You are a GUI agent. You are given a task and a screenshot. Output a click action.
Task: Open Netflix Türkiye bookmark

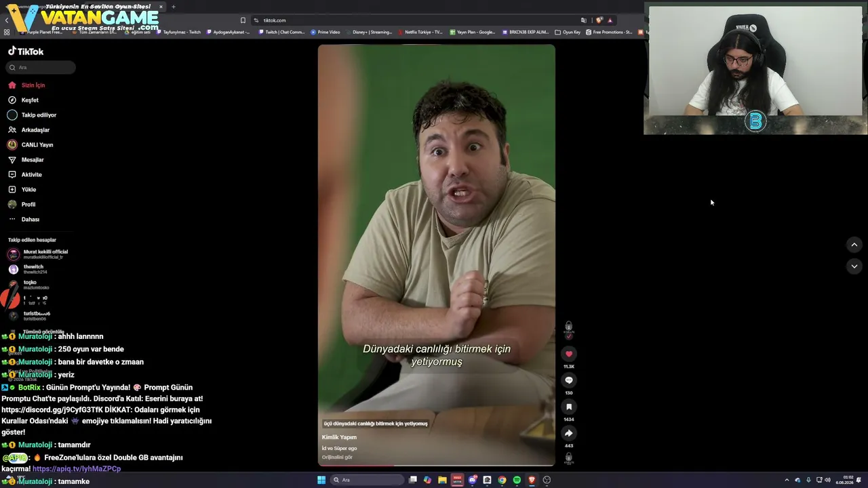420,32
